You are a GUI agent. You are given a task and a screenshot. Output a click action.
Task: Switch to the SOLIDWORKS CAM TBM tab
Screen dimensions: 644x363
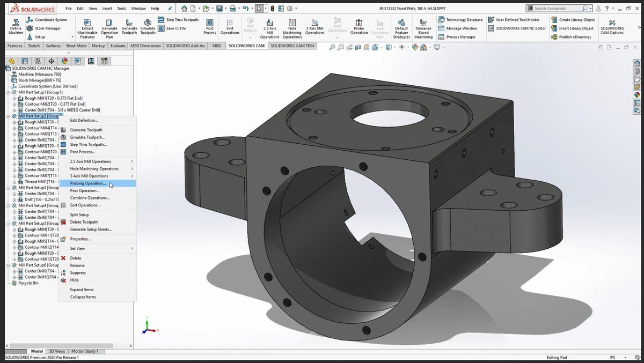click(x=292, y=46)
